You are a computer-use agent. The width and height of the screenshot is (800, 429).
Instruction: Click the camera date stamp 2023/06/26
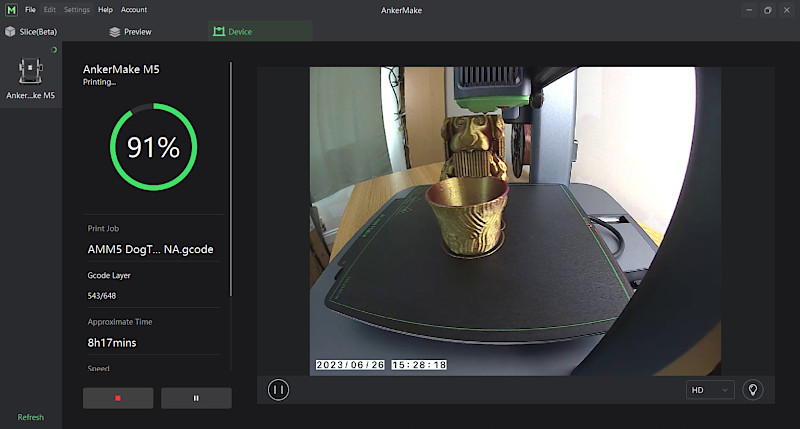point(350,365)
